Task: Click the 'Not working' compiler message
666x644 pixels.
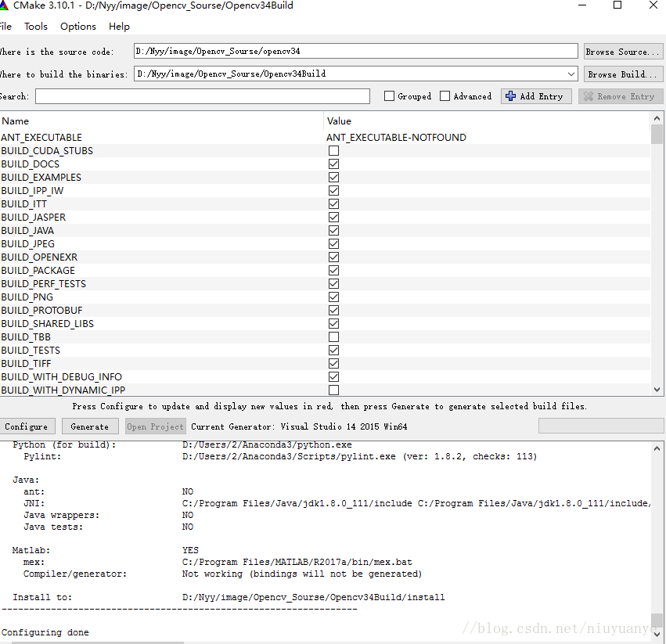Action: click(302, 574)
